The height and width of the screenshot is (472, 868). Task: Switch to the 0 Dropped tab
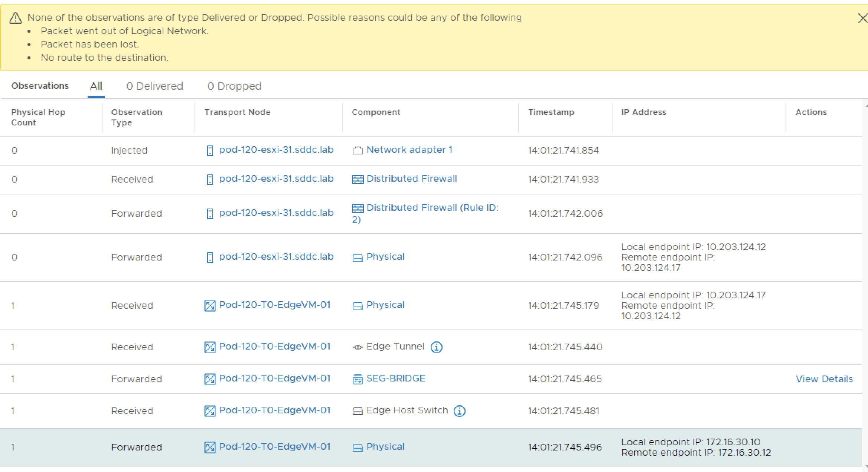[234, 86]
